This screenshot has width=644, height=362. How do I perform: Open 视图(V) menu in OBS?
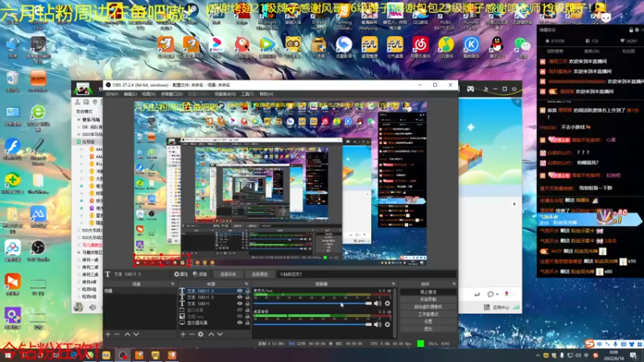[149, 94]
